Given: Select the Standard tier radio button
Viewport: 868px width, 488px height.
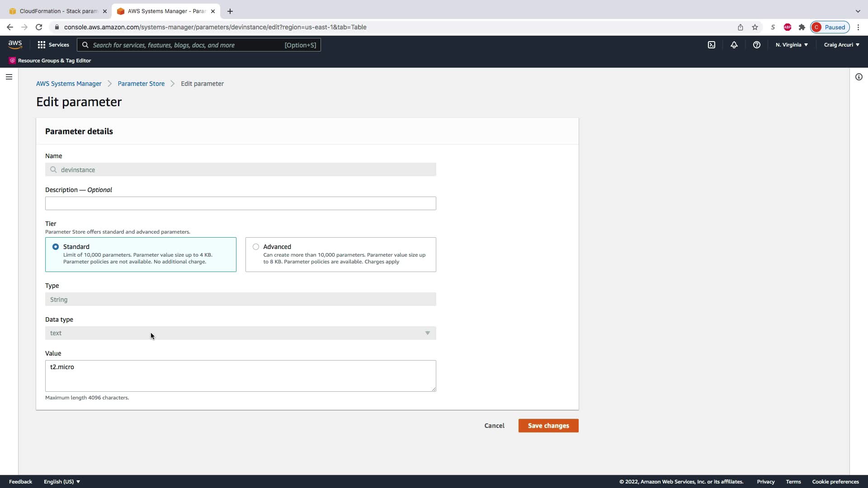Looking at the screenshot, I should [x=56, y=247].
